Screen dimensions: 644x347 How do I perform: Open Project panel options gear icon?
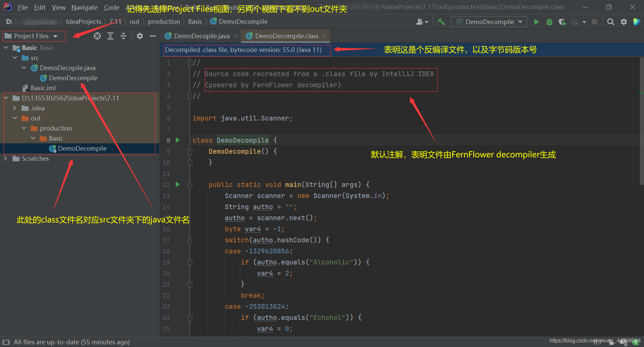point(140,36)
